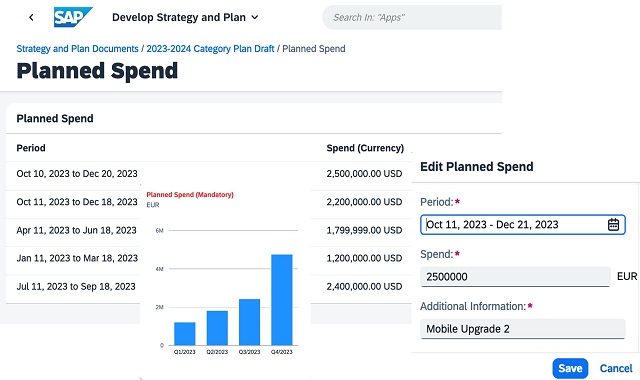The width and height of the screenshot is (640, 380).
Task: Click the Spend amount field
Action: click(x=515, y=277)
